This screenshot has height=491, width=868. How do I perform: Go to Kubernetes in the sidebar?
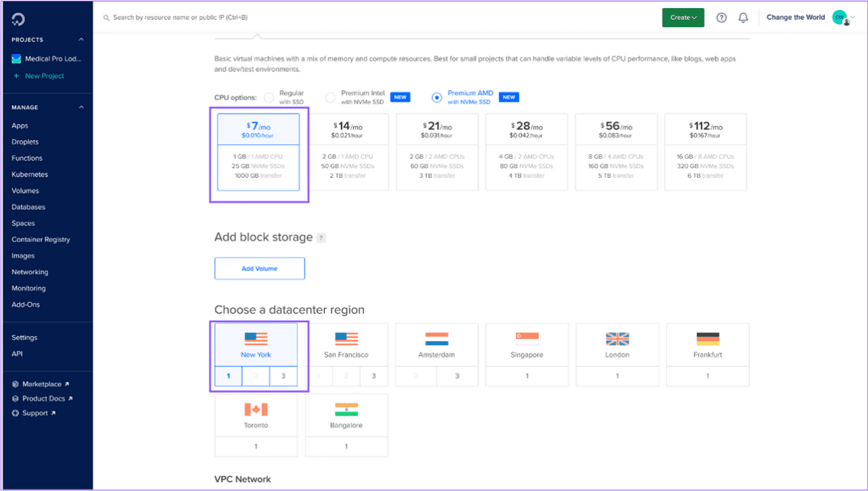click(x=30, y=174)
